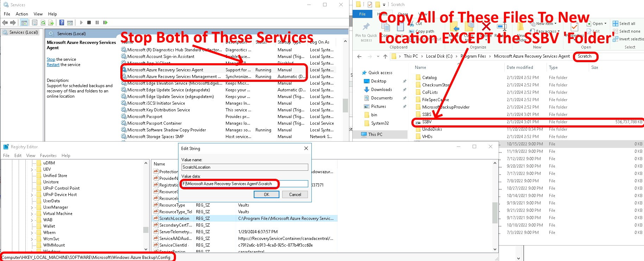Expand the UPnP Device Host registry key
644x261 pixels.
tap(32, 195)
